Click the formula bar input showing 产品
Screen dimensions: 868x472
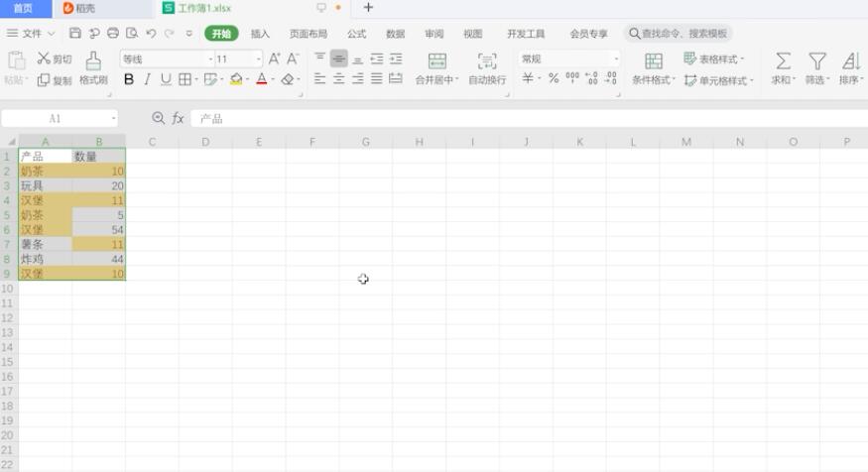coord(529,118)
